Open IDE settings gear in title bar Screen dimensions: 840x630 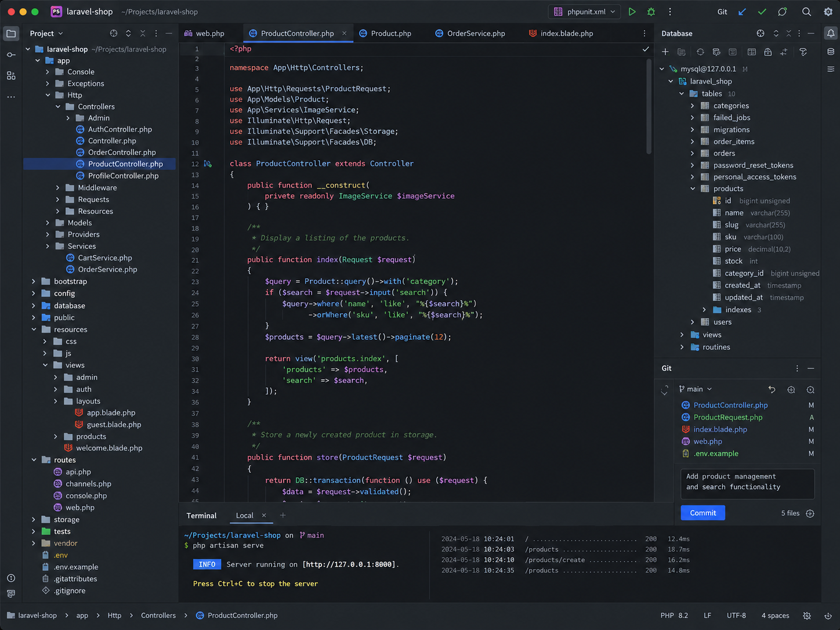tap(828, 12)
